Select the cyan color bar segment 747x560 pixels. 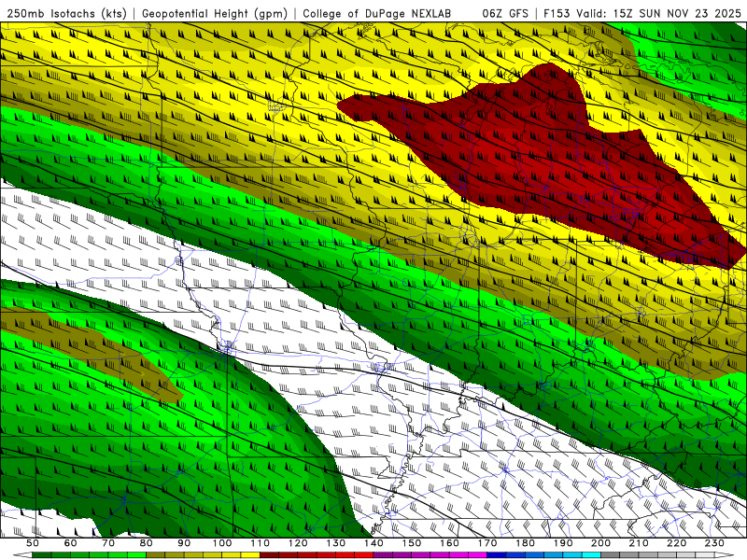pyautogui.click(x=591, y=555)
